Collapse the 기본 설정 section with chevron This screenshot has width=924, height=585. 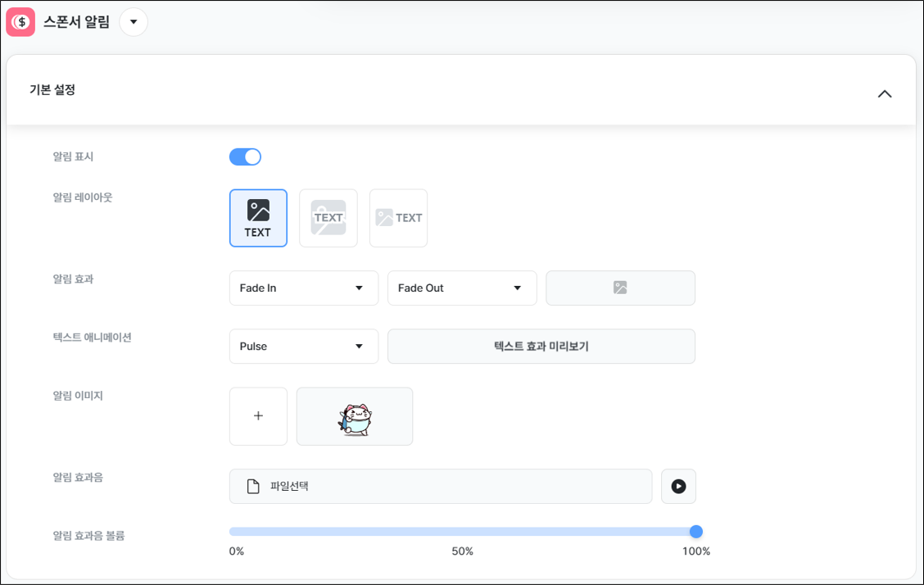(885, 93)
